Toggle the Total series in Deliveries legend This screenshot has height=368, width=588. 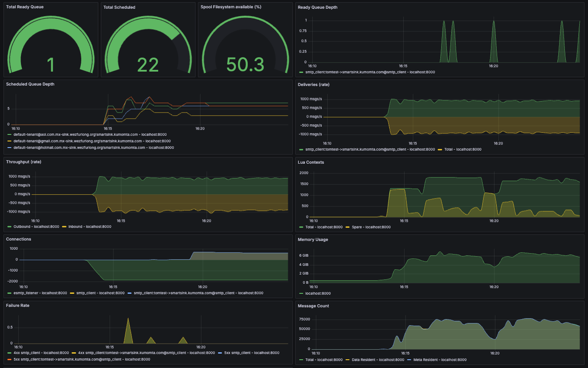pos(463,149)
